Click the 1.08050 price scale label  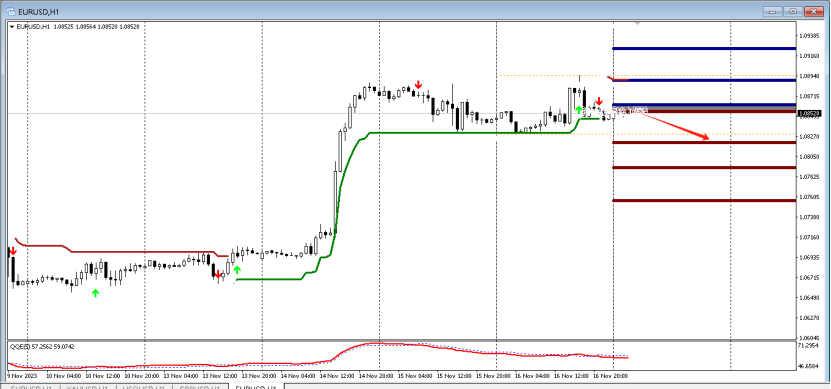(x=809, y=157)
